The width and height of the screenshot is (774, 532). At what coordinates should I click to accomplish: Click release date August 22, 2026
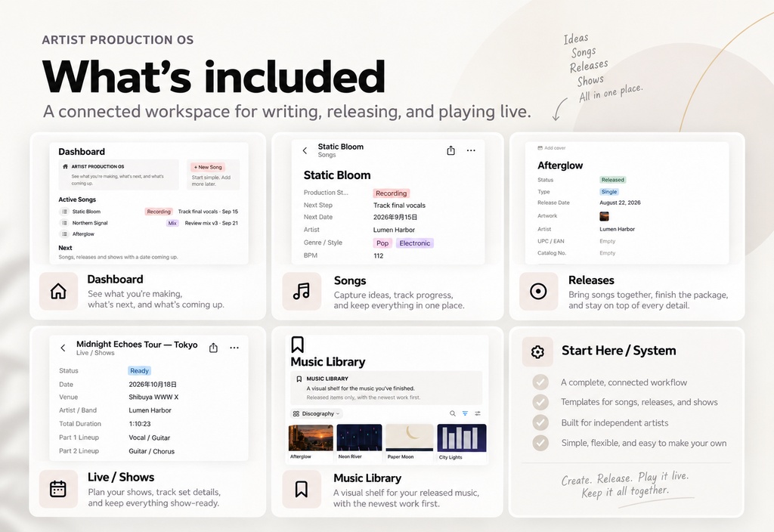coord(620,203)
